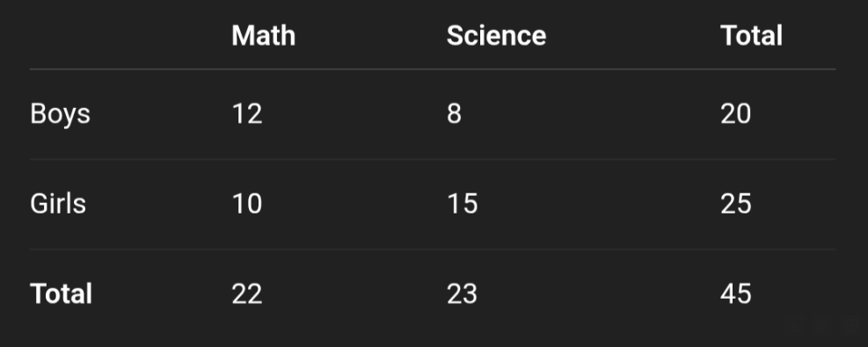Click the Boys row label
This screenshot has height=347, width=868.
[60, 114]
